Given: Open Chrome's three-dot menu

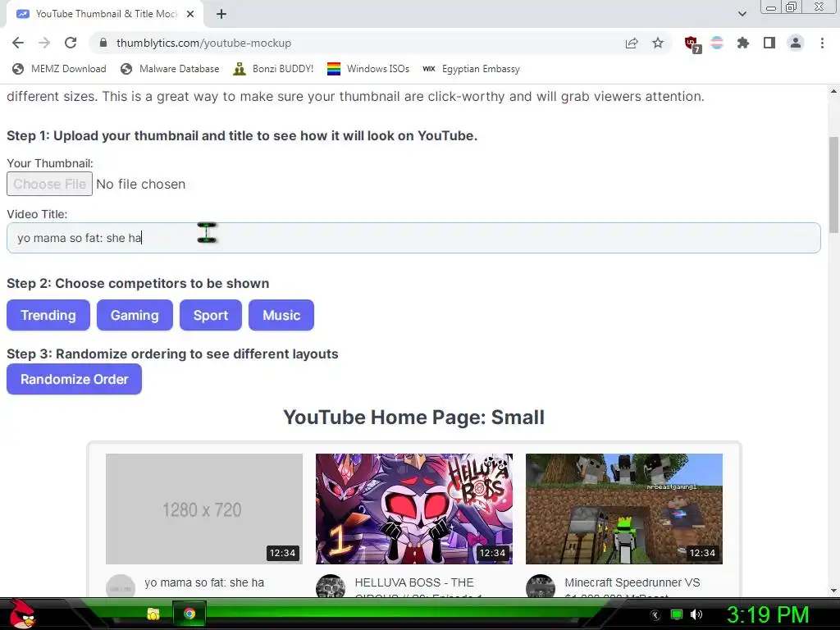Looking at the screenshot, I should pos(822,43).
